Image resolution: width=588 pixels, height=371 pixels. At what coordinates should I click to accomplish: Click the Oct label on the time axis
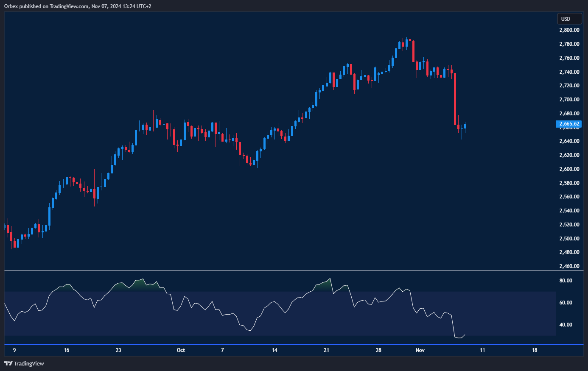point(181,350)
